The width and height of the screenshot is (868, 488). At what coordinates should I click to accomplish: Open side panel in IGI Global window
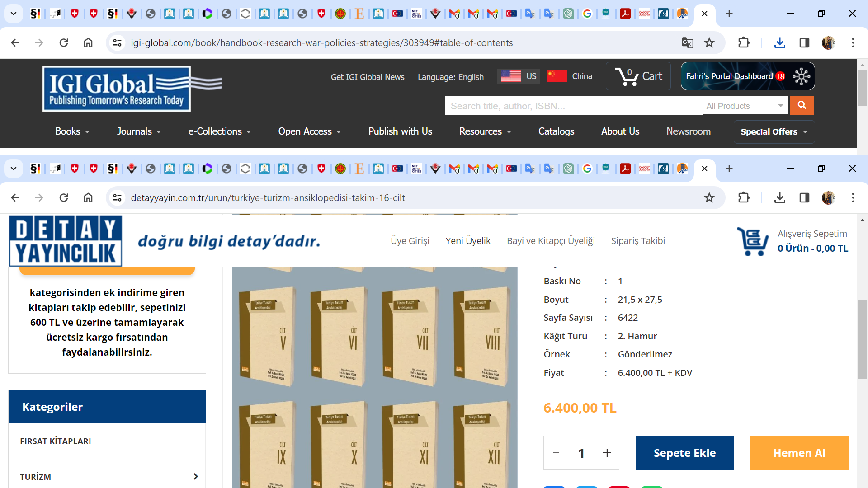(x=804, y=42)
